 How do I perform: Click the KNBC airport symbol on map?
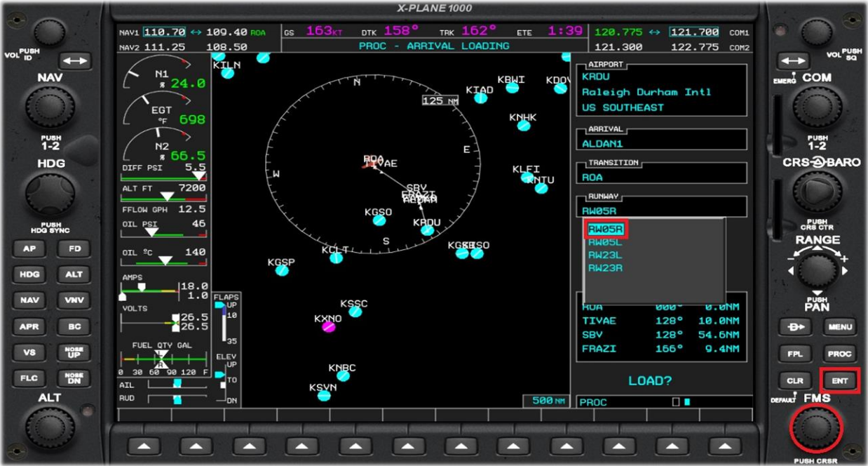click(343, 375)
